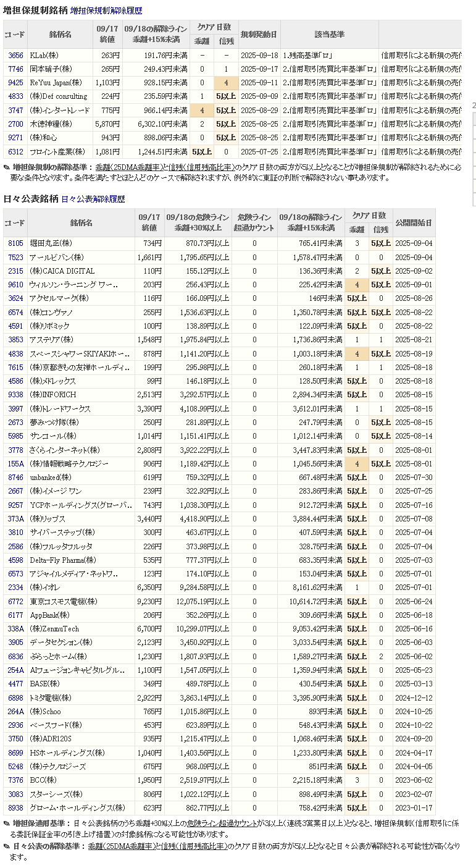Click code 373A リップス link
Image resolution: width=476 pixels, height=868 pixels.
(x=15, y=518)
